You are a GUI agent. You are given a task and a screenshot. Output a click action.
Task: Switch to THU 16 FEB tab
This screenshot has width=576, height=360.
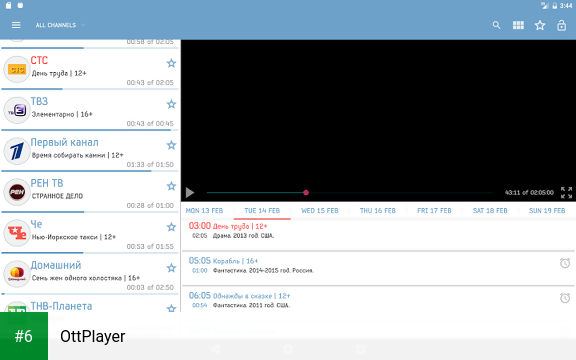(378, 210)
